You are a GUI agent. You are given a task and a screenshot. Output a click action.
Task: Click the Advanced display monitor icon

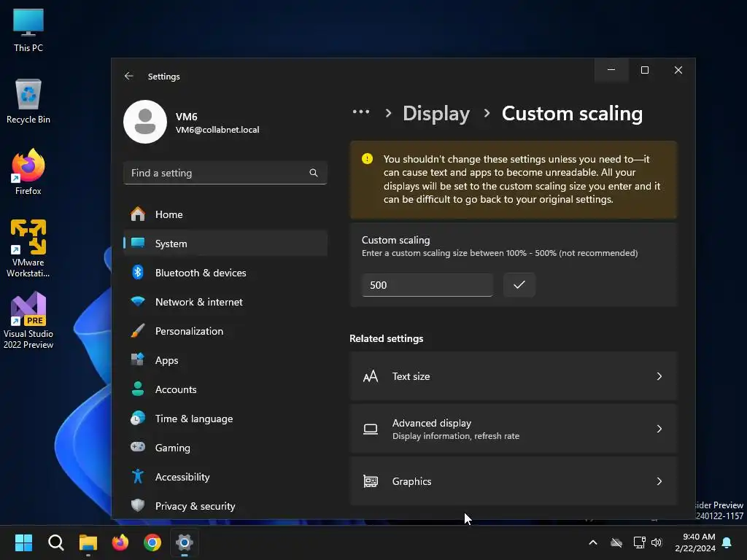click(371, 429)
